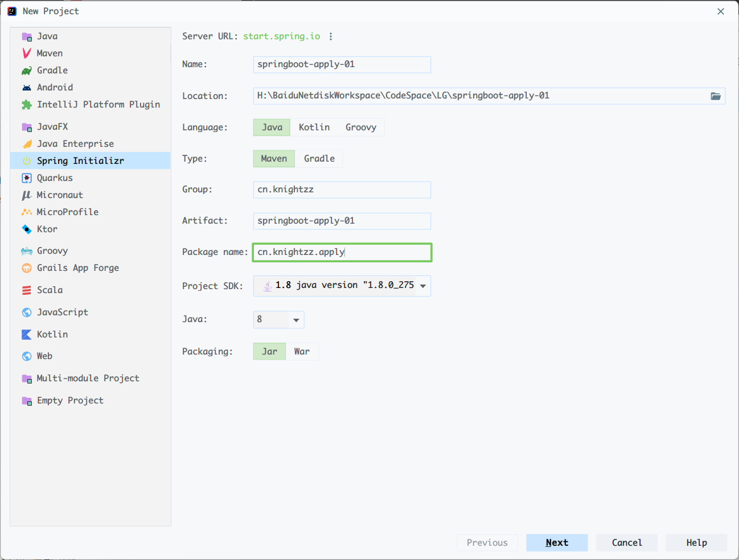Select Multi-module Project entry

click(x=90, y=378)
